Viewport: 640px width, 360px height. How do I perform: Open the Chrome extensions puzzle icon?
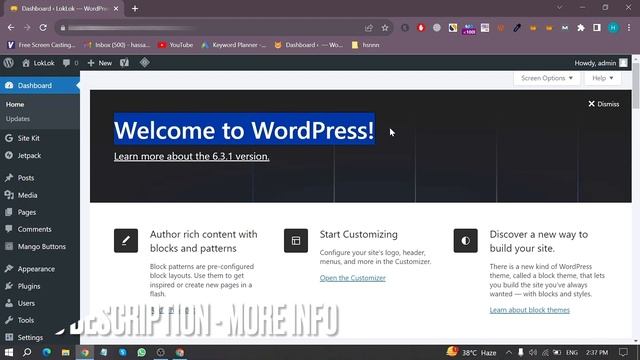[x=581, y=28]
